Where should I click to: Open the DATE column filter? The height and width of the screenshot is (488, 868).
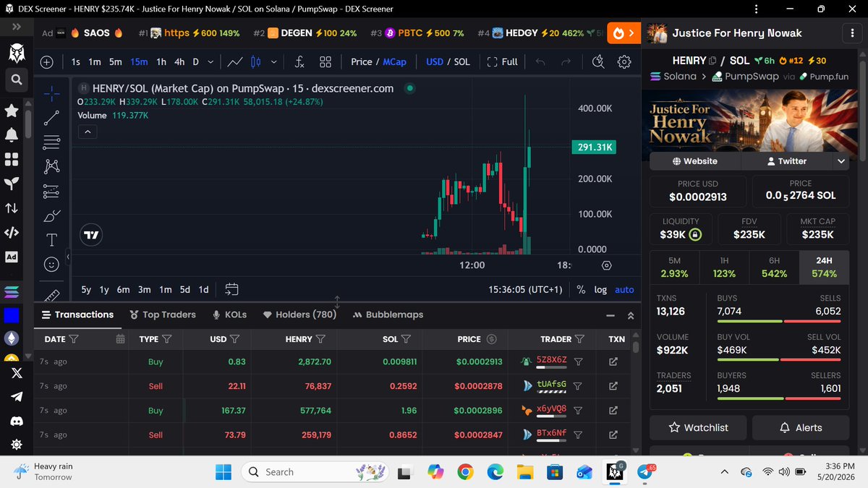74,338
